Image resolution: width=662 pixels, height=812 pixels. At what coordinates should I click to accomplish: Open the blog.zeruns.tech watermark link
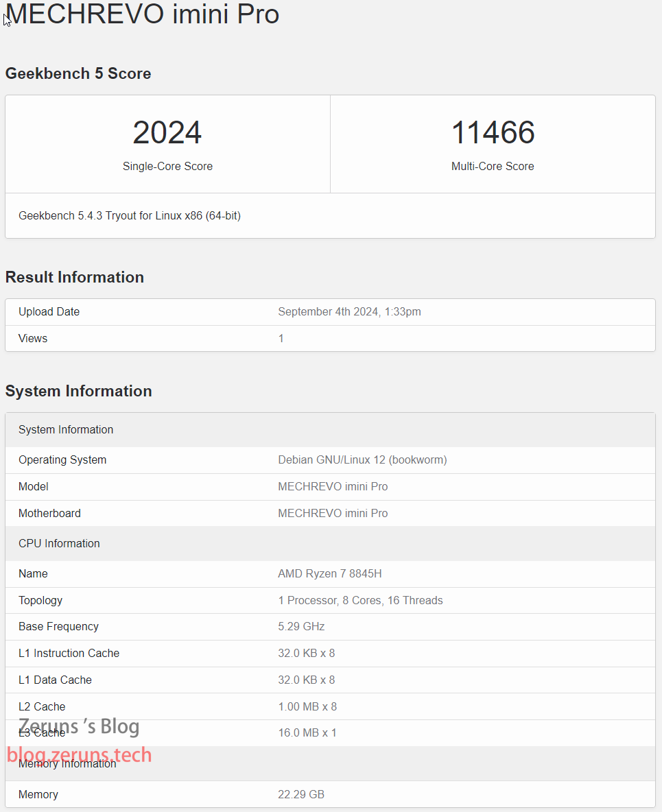[x=80, y=755]
